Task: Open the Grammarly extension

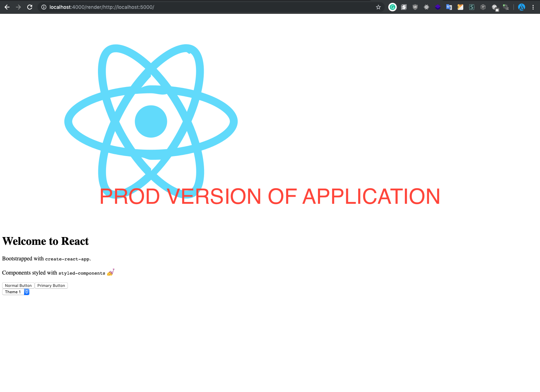Action: (393, 7)
